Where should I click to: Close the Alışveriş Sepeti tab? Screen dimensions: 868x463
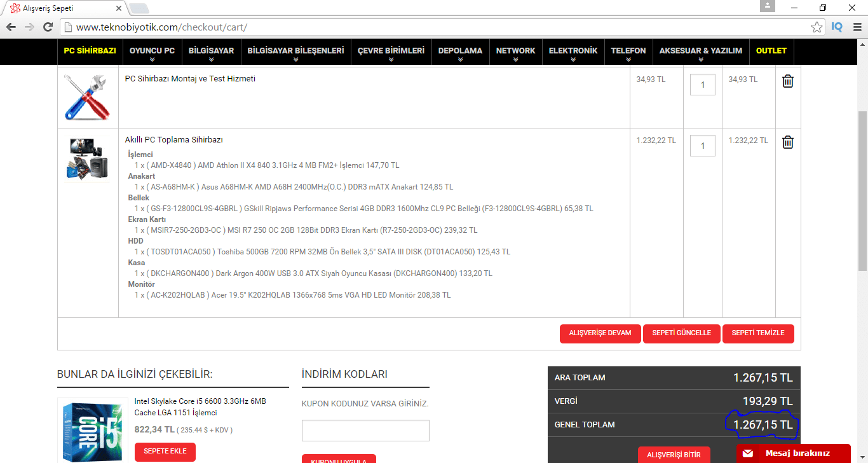point(118,8)
